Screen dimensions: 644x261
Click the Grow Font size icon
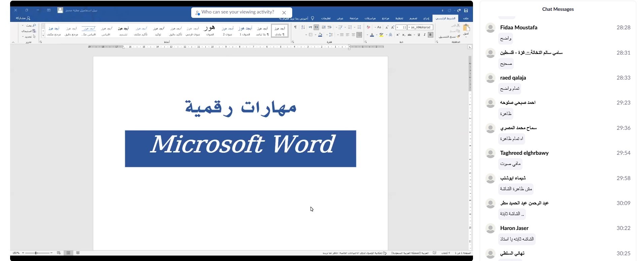tap(393, 27)
